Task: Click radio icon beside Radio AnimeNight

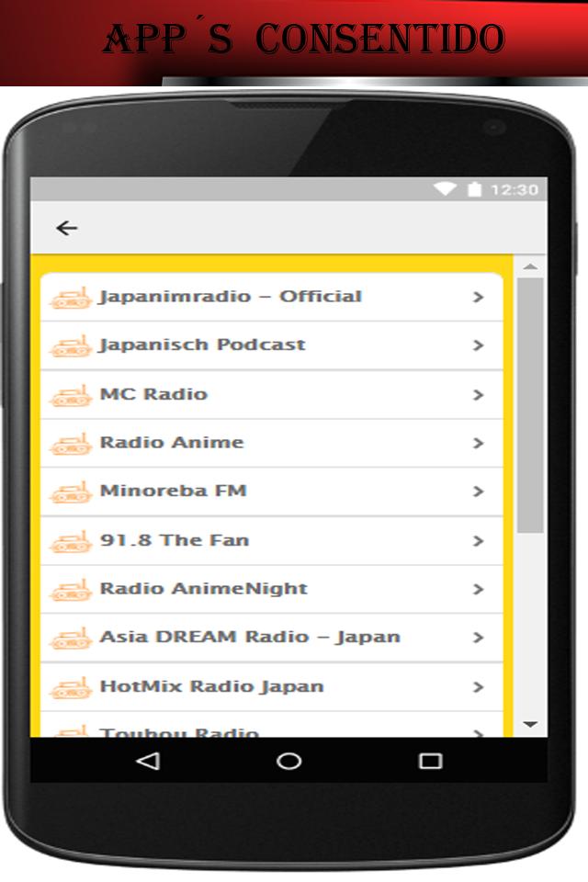Action: point(71,590)
